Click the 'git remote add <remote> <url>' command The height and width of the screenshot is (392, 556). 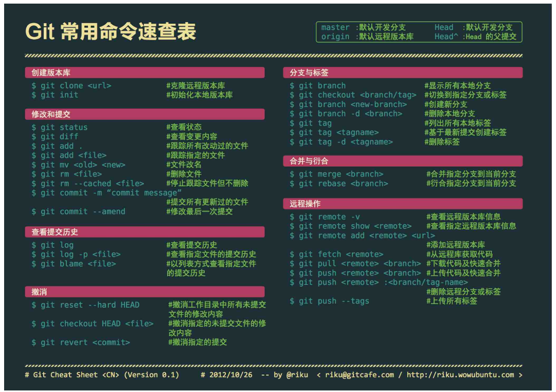coord(363,236)
